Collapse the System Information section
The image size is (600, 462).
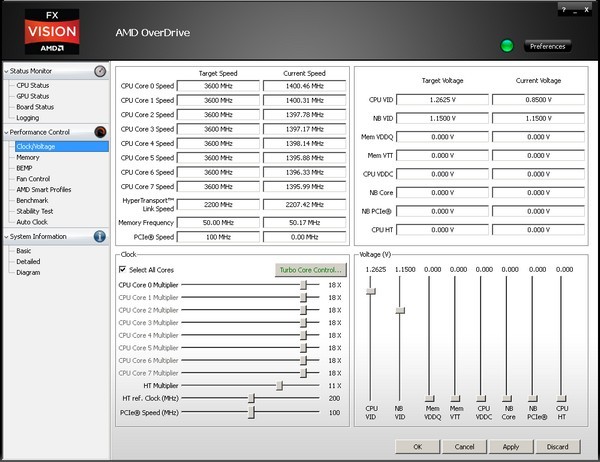point(5,237)
